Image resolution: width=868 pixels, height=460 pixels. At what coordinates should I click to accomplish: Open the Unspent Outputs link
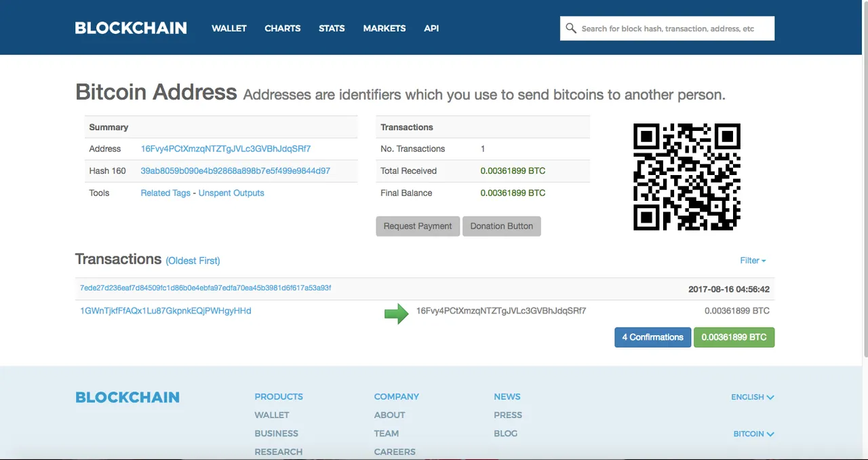point(231,193)
